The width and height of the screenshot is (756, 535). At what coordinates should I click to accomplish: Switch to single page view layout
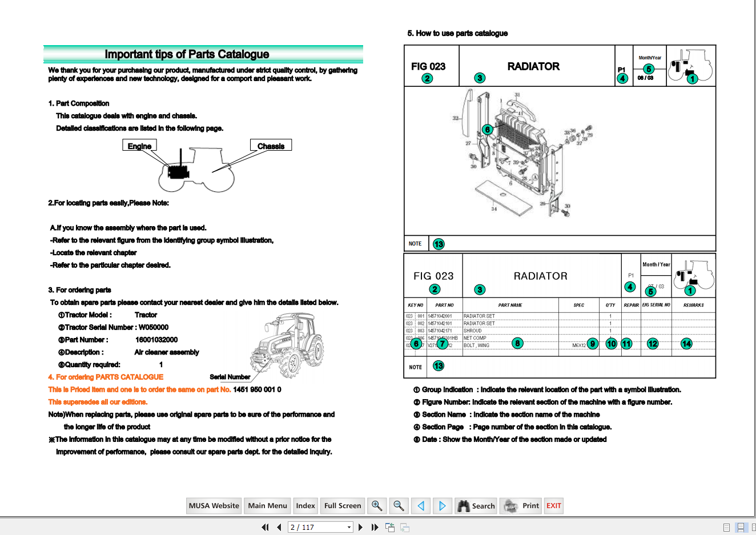coord(726,528)
